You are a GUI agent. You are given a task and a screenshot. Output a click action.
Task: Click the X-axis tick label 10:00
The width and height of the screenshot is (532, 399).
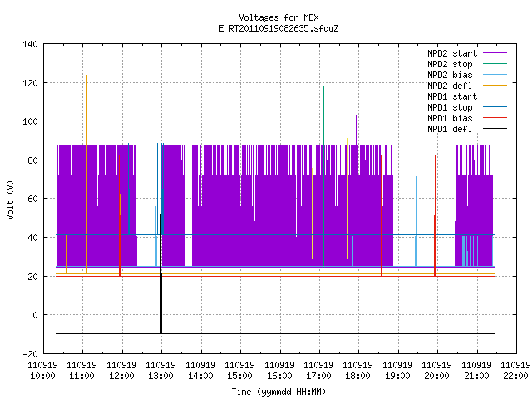click(42, 376)
